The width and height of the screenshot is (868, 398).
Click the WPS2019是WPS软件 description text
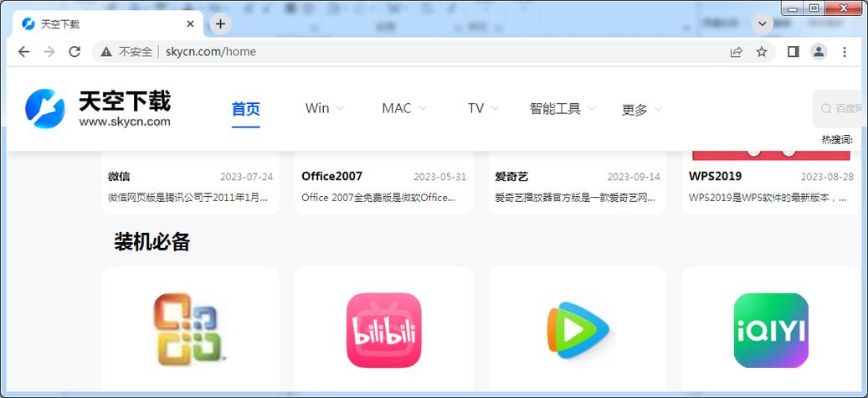point(768,198)
